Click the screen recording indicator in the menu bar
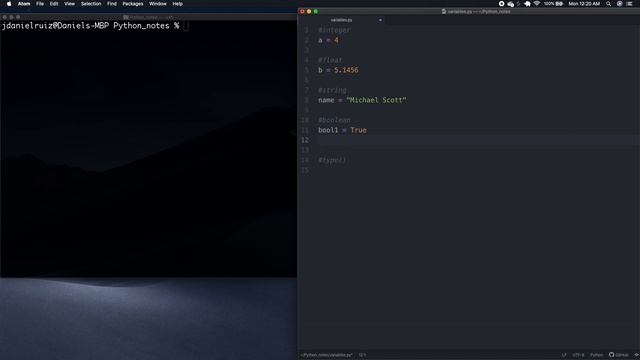This screenshot has height=360, width=640. [502, 4]
